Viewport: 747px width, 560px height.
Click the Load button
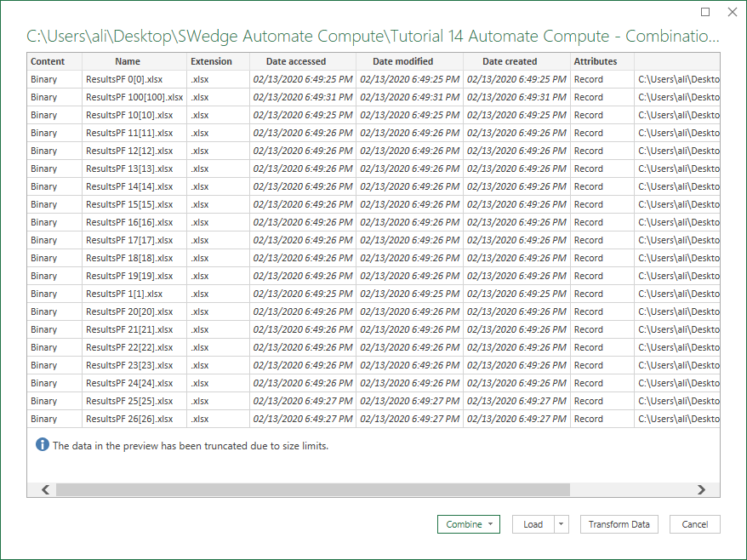click(x=533, y=524)
